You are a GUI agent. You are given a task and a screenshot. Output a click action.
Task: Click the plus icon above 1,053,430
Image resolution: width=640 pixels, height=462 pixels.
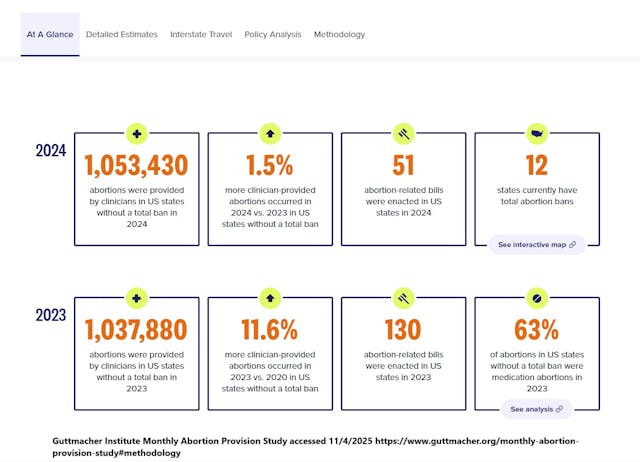pyautogui.click(x=137, y=134)
